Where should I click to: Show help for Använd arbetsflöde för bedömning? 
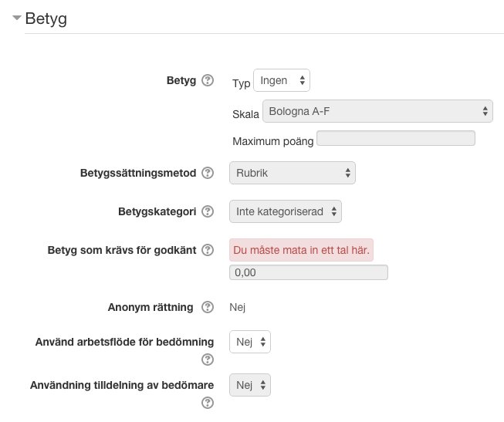click(x=208, y=360)
